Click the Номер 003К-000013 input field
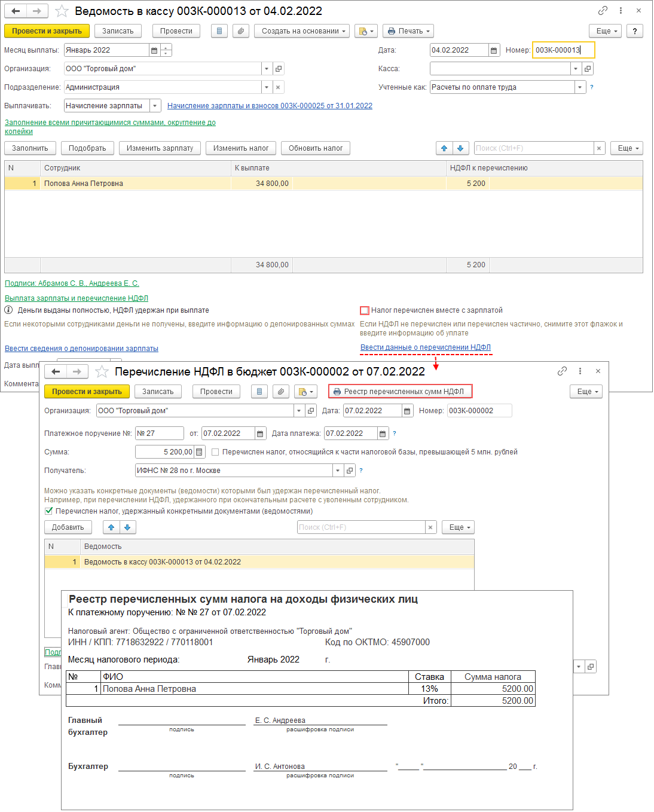The height and width of the screenshot is (812, 654). (x=563, y=50)
